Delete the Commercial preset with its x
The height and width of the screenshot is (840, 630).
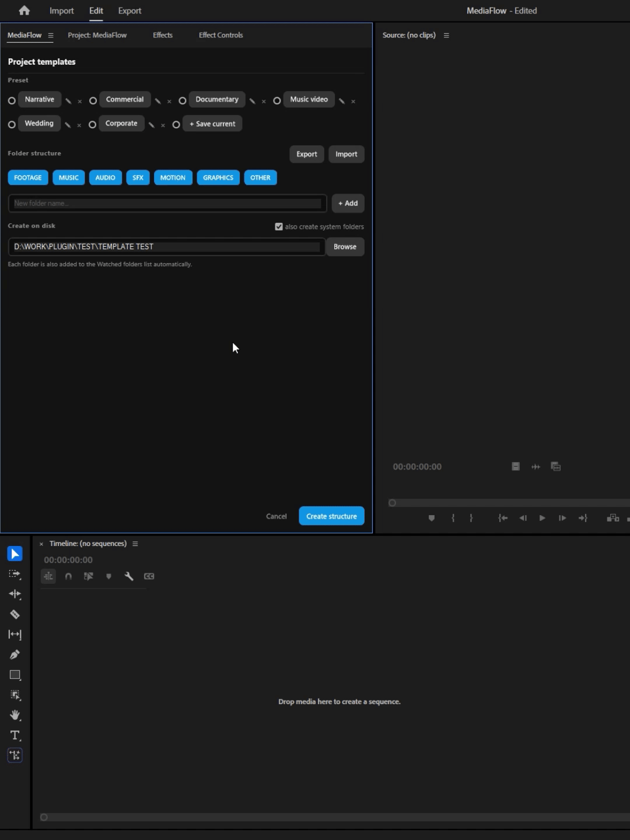click(x=170, y=101)
